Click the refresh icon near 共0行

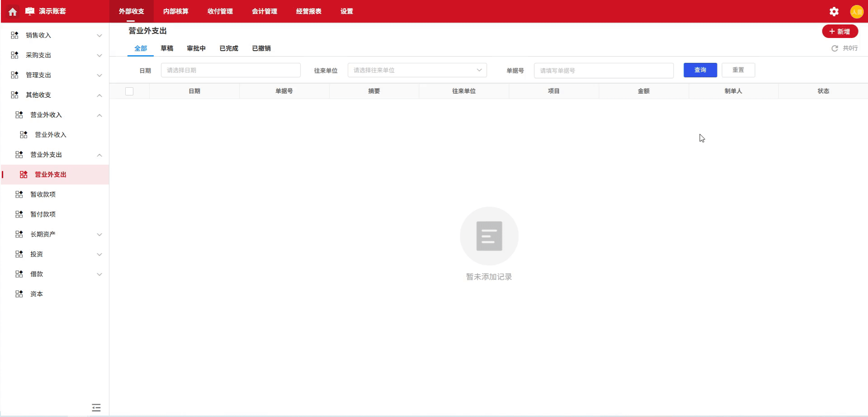click(834, 48)
